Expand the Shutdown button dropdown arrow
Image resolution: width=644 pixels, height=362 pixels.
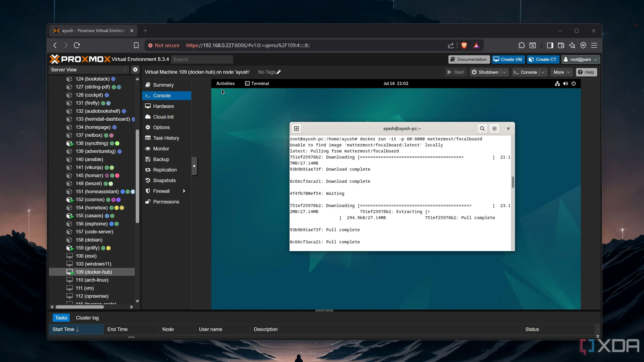[504, 72]
